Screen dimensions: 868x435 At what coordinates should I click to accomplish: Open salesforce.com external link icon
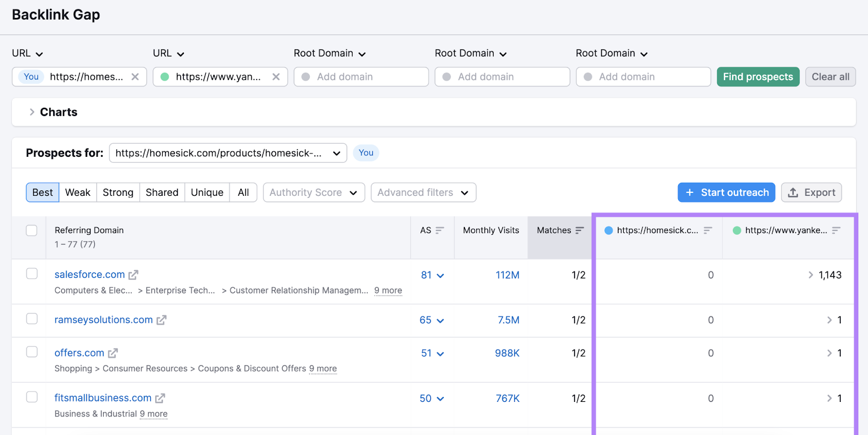coord(133,275)
